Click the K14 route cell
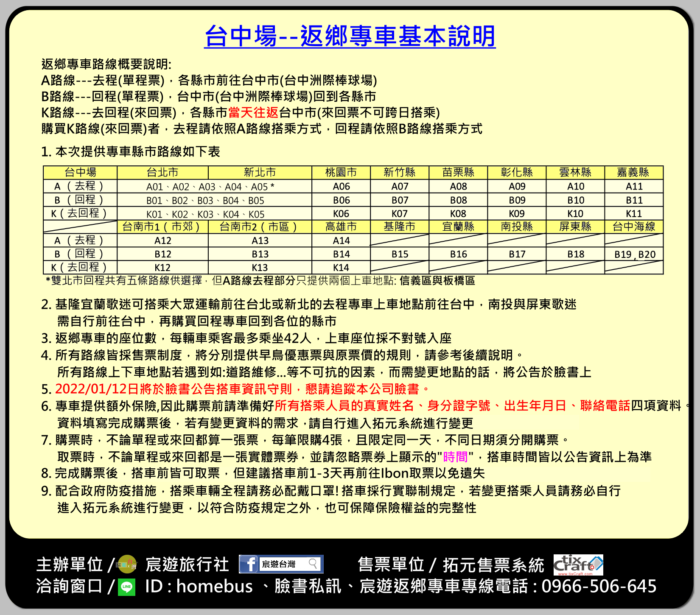 tap(341, 268)
